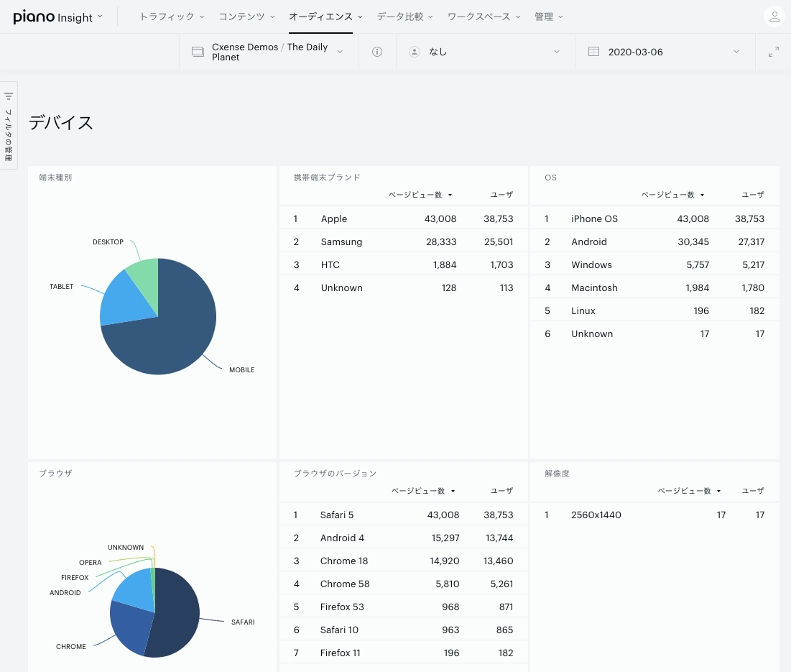Sort 携帯端末ブランド table by ユーザ column

[501, 195]
